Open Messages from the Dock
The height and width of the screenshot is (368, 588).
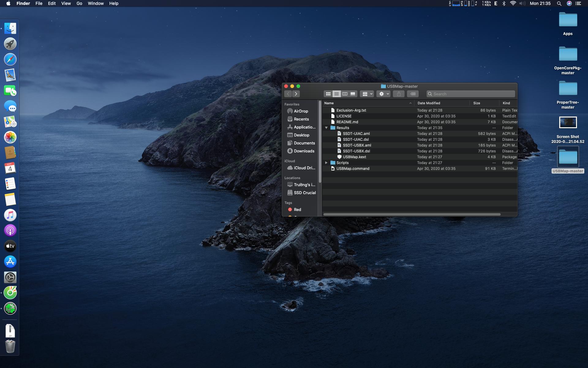pyautogui.click(x=10, y=106)
